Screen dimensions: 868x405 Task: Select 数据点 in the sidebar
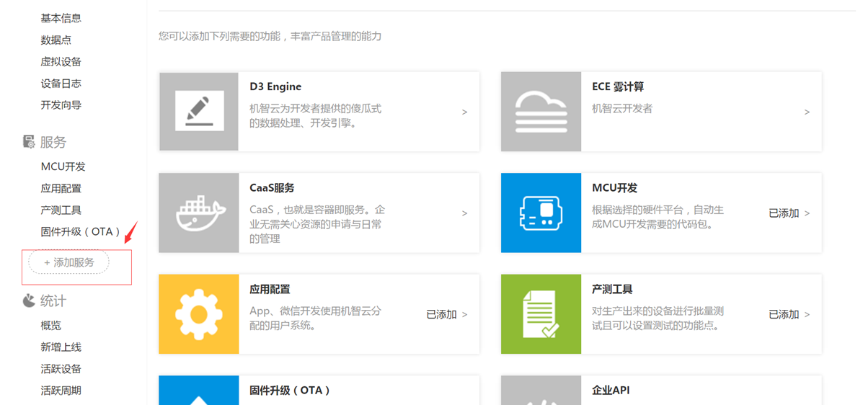pyautogui.click(x=56, y=40)
